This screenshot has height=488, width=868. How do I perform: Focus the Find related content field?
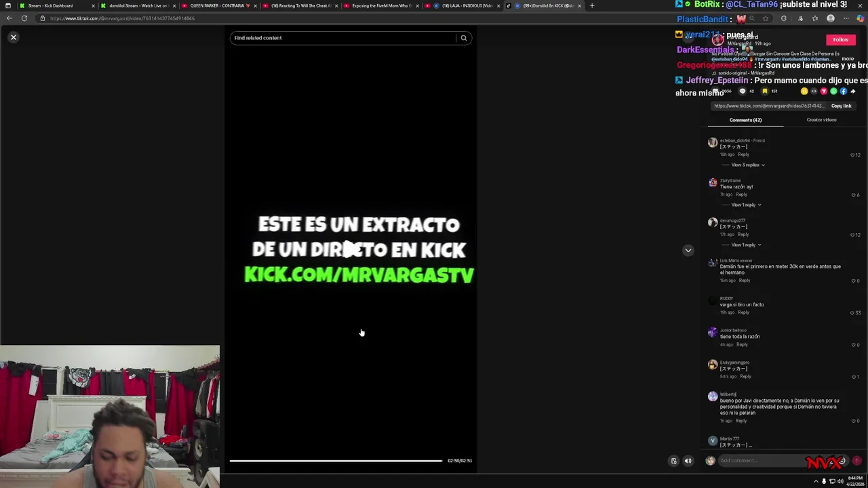[x=343, y=38]
